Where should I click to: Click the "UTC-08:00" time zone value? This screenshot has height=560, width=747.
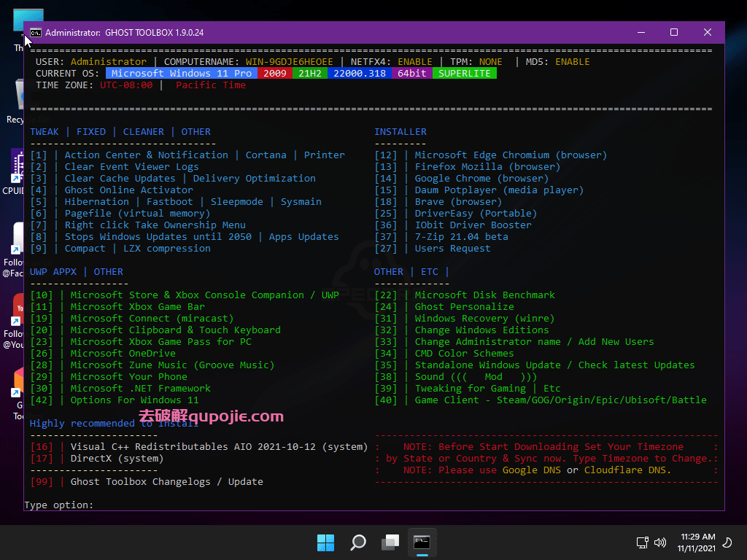126,85
